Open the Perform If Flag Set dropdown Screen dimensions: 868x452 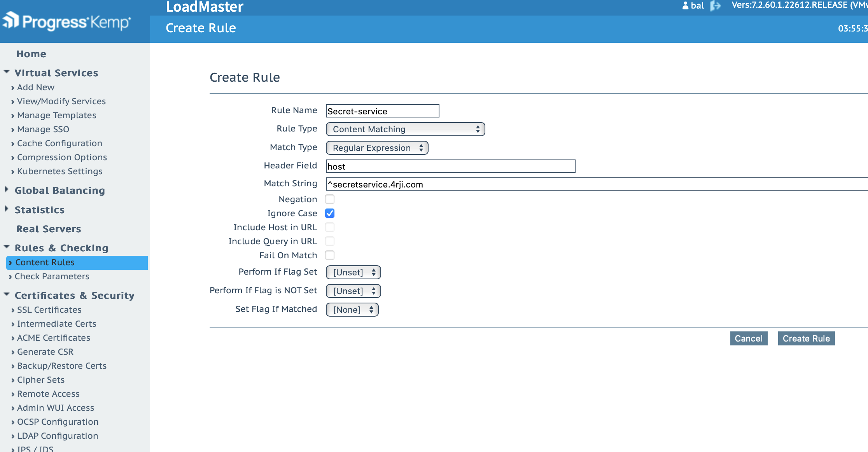pyautogui.click(x=353, y=272)
